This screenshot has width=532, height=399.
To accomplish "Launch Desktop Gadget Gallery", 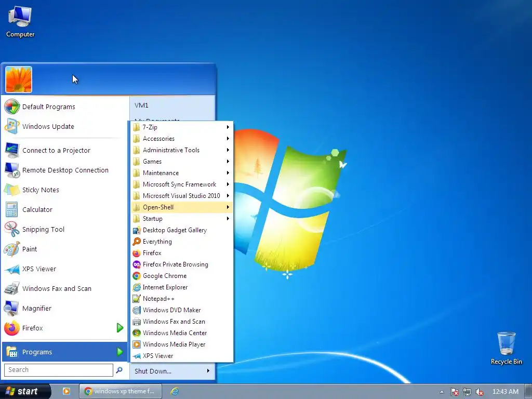I will pos(182,230).
